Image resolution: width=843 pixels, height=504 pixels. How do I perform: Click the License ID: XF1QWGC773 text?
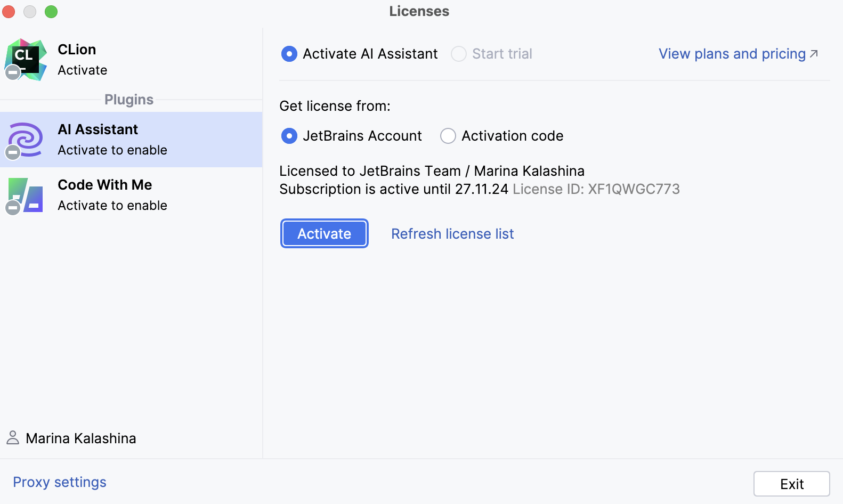596,189
